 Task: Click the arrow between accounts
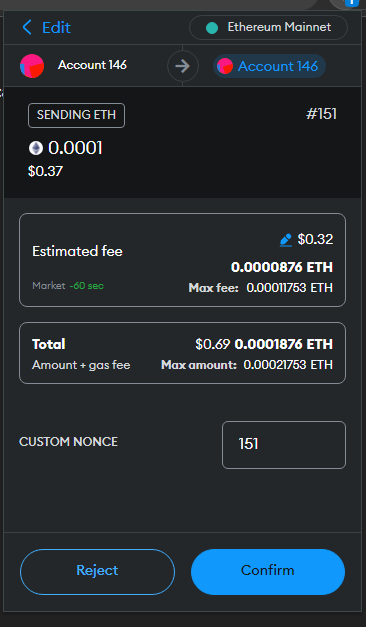(x=183, y=66)
